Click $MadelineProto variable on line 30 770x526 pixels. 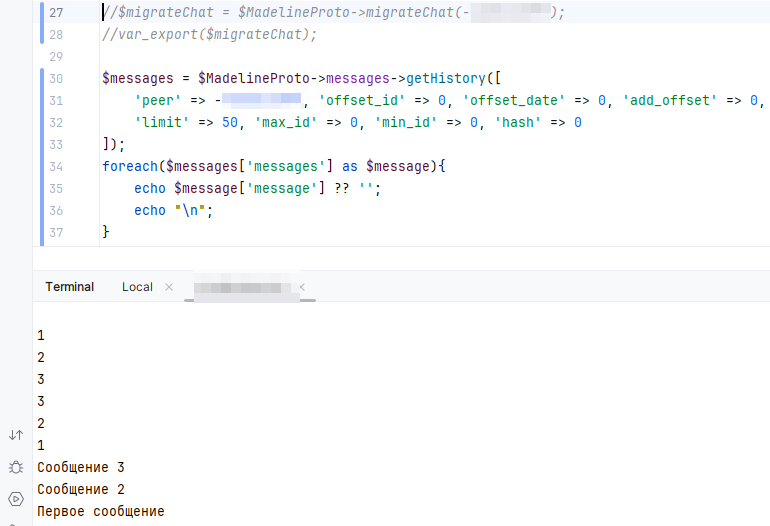254,79
